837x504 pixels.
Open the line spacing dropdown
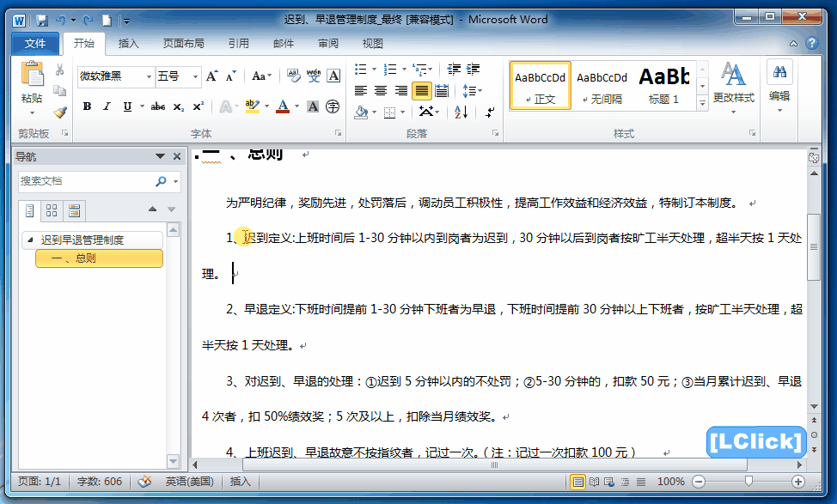coord(472,90)
